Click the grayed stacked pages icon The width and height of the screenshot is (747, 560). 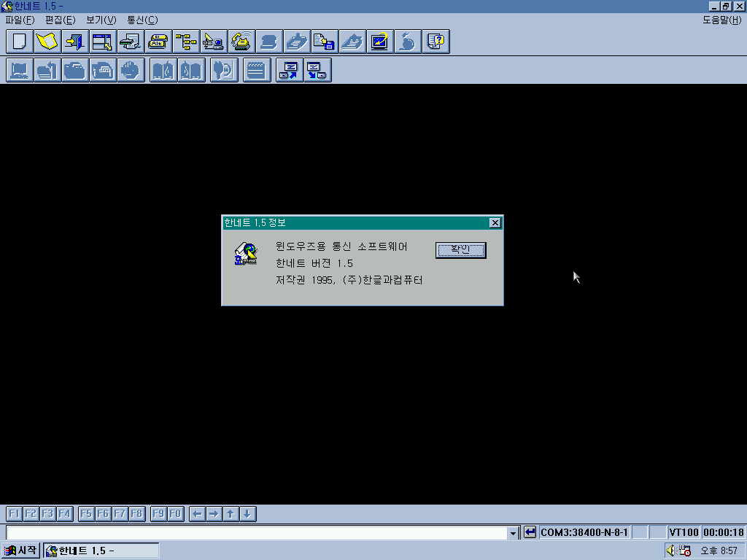352,42
